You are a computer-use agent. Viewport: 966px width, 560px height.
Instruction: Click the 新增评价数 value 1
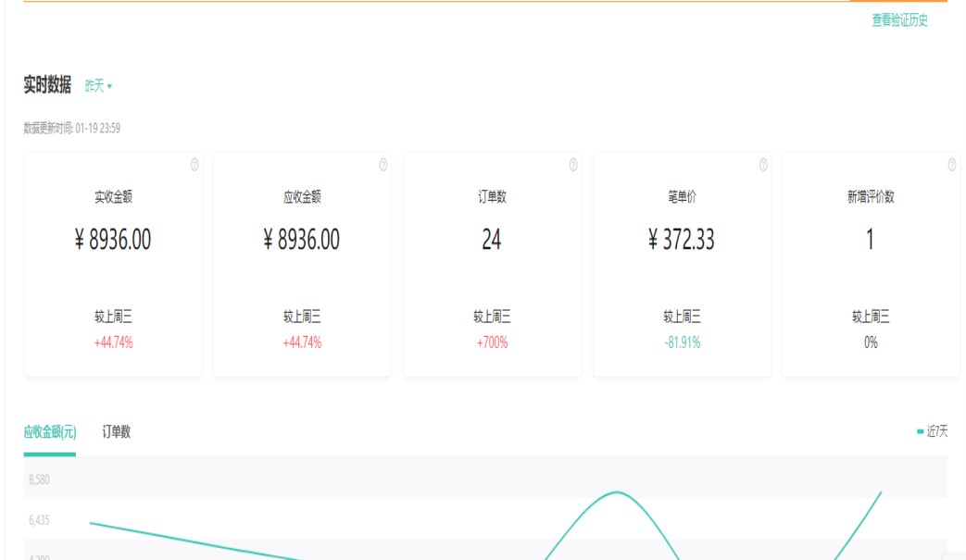pyautogui.click(x=870, y=240)
